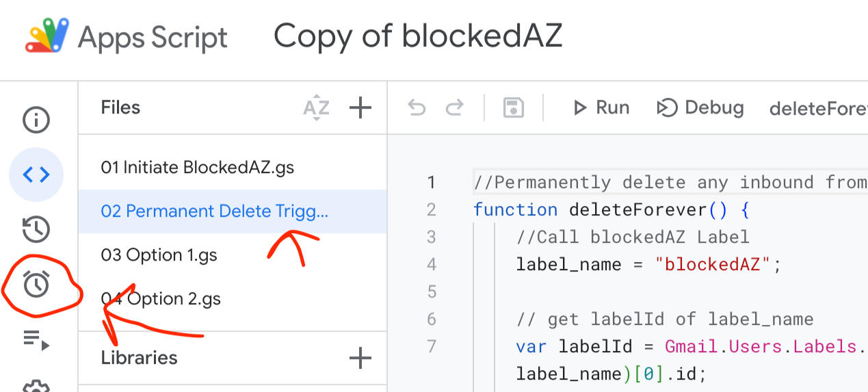Start Debug on the script

(700, 108)
